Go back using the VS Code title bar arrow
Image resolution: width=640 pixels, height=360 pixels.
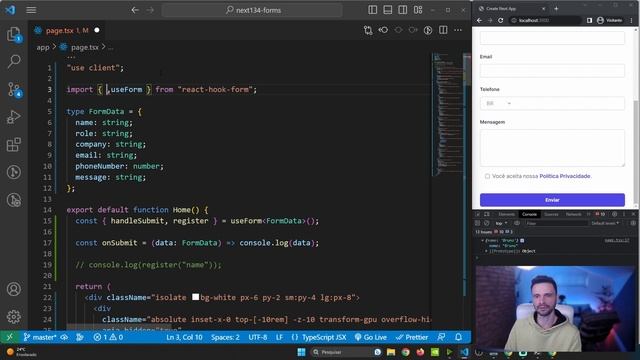coord(135,10)
